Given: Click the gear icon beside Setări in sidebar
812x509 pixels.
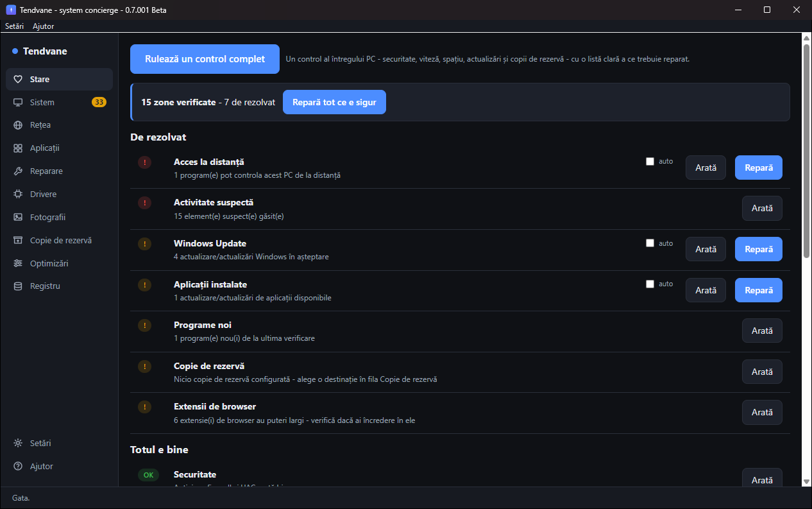Looking at the screenshot, I should [x=18, y=444].
